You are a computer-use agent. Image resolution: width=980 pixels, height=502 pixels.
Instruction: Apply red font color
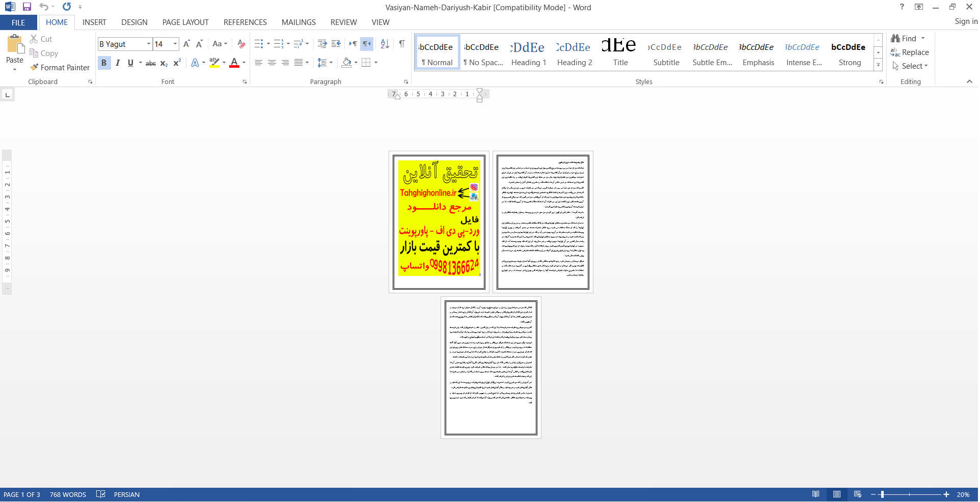(x=234, y=63)
